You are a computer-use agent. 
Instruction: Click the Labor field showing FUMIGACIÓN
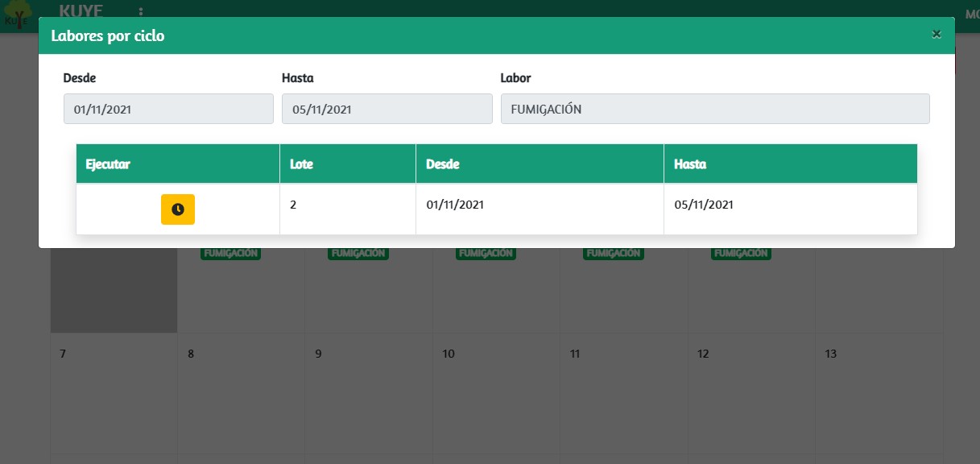714,109
